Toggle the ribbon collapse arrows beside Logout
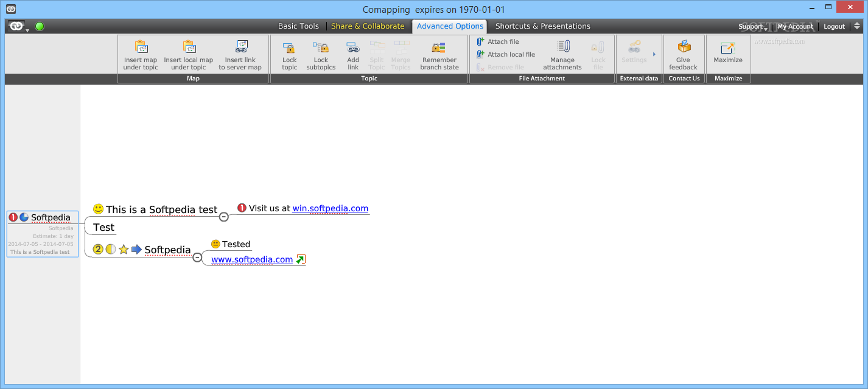This screenshot has width=868, height=389. (x=857, y=26)
